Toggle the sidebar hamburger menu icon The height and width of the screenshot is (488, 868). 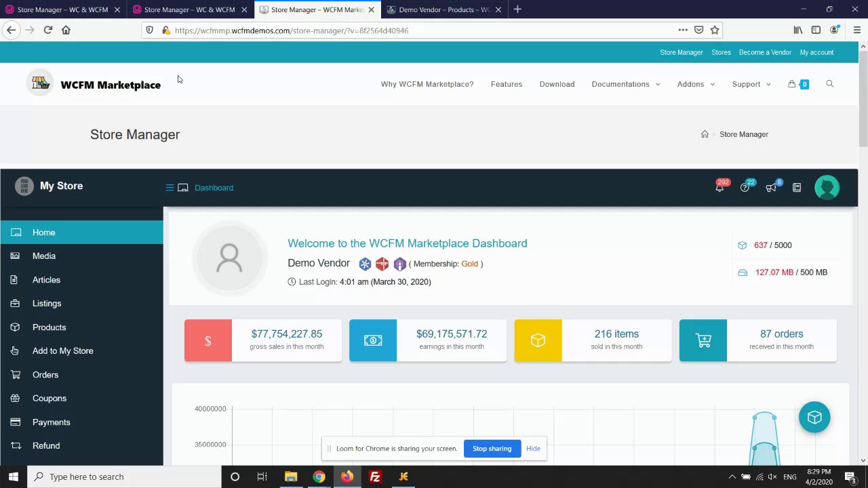[170, 188]
